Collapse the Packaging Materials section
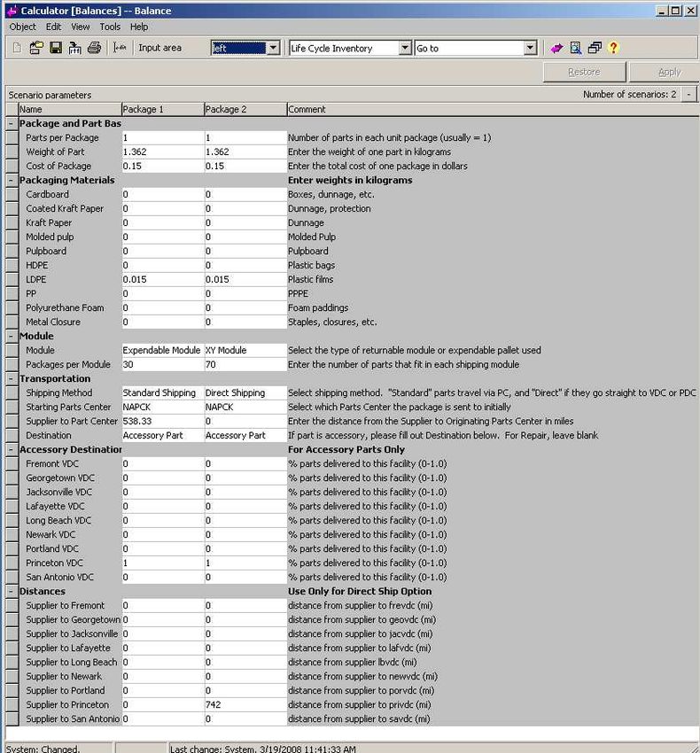 tap(11, 181)
